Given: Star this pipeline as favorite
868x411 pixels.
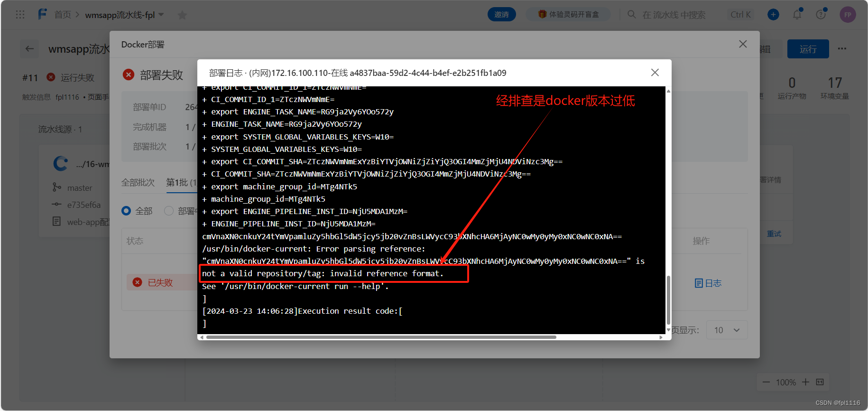Looking at the screenshot, I should [182, 15].
